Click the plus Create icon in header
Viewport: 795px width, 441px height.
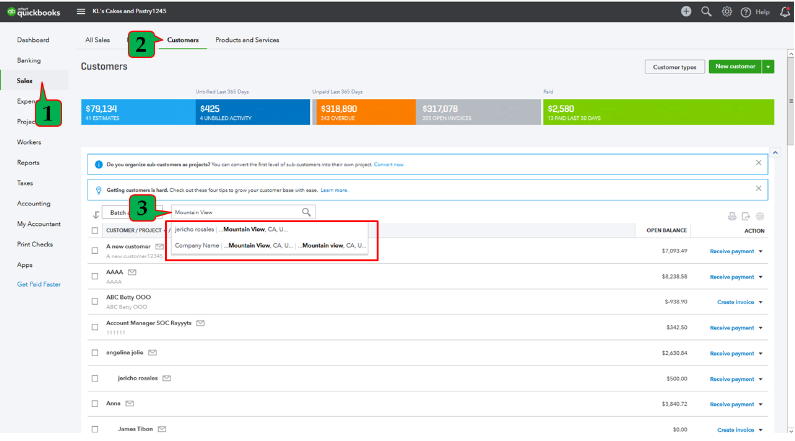pyautogui.click(x=685, y=11)
